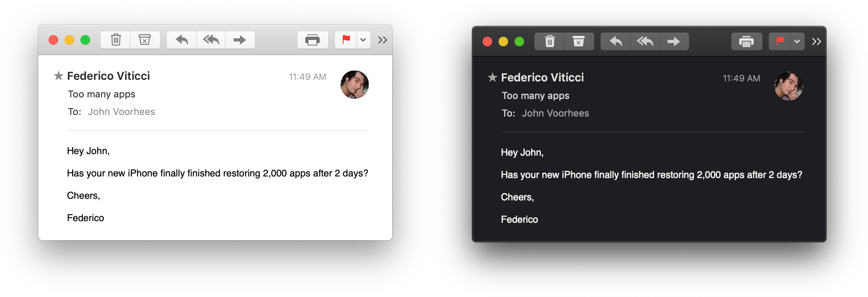Click the iPhone restoring sentence in light window
868x297 pixels.
point(218,173)
